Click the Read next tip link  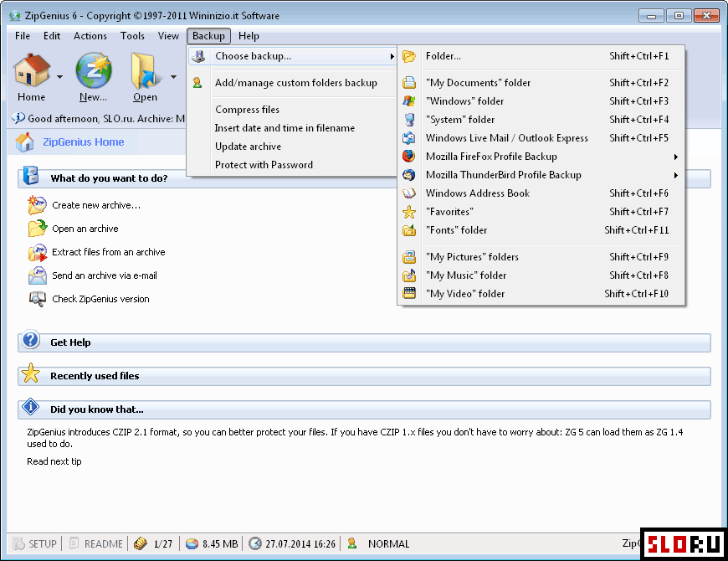tap(54, 461)
